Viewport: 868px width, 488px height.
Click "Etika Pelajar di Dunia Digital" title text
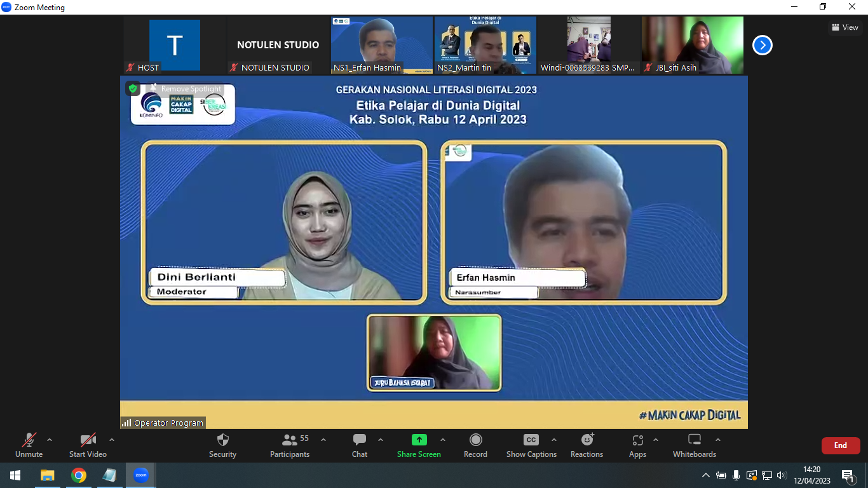pyautogui.click(x=438, y=105)
